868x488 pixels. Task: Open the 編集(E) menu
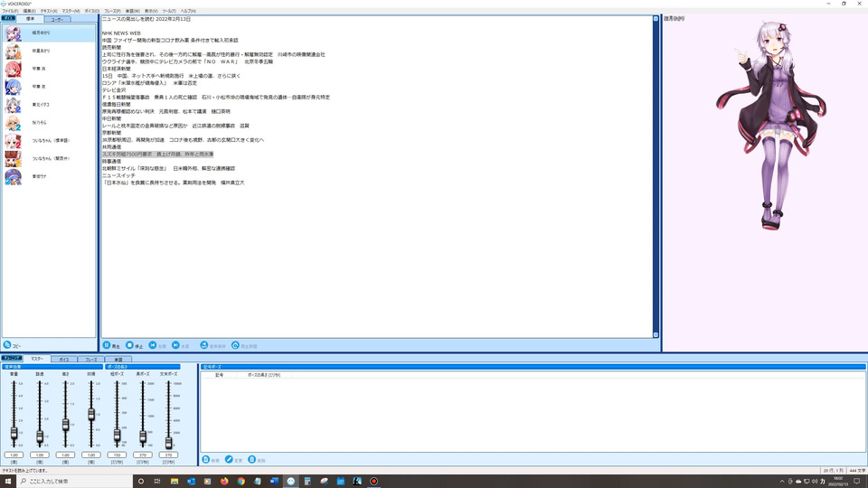pos(29,11)
